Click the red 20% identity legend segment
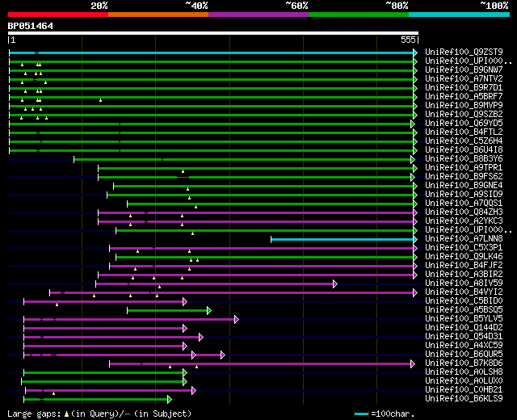The height and width of the screenshot is (420, 517). click(x=58, y=15)
